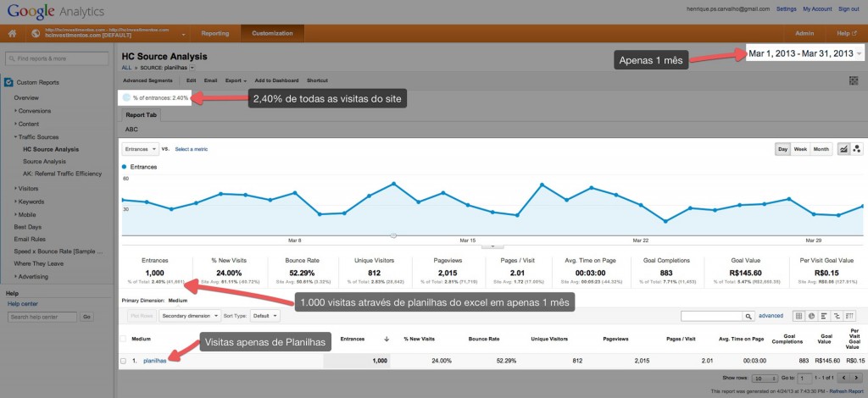Open the advanced filter link

click(771, 316)
